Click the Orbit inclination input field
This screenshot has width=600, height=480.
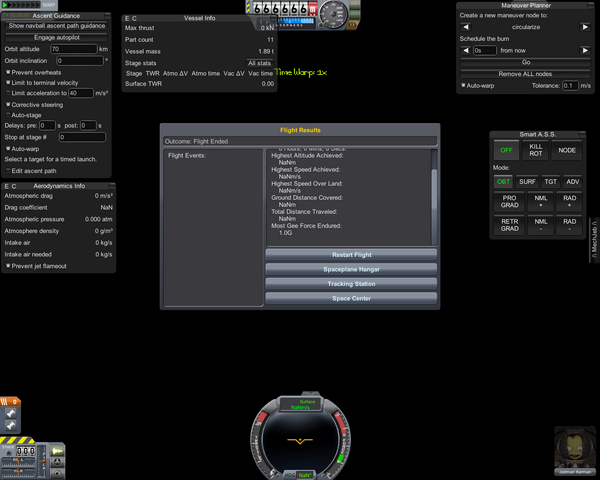pos(80,61)
